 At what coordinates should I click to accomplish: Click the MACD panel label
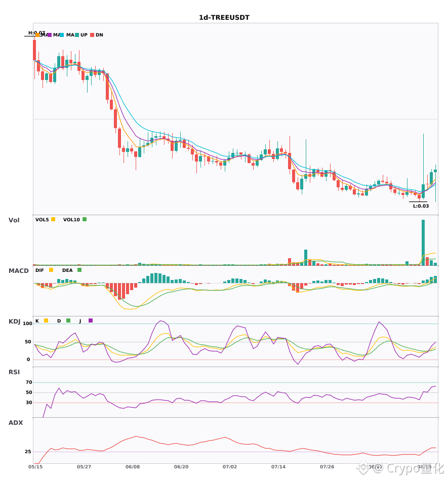[18, 271]
